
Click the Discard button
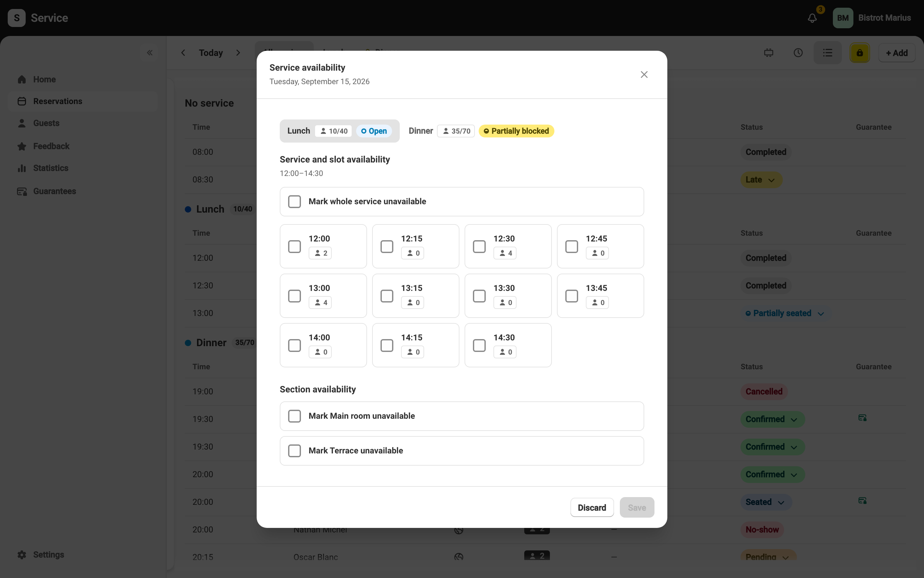point(592,508)
